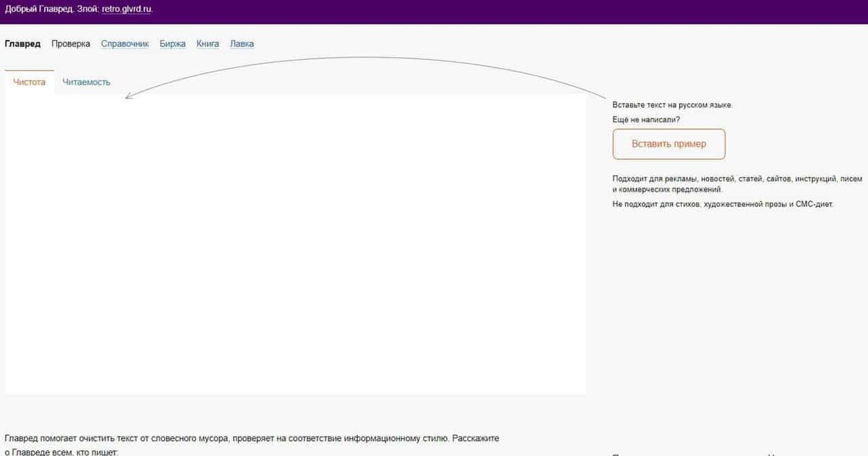This screenshot has height=456, width=868.
Task: Open the Проверка section
Action: (71, 43)
